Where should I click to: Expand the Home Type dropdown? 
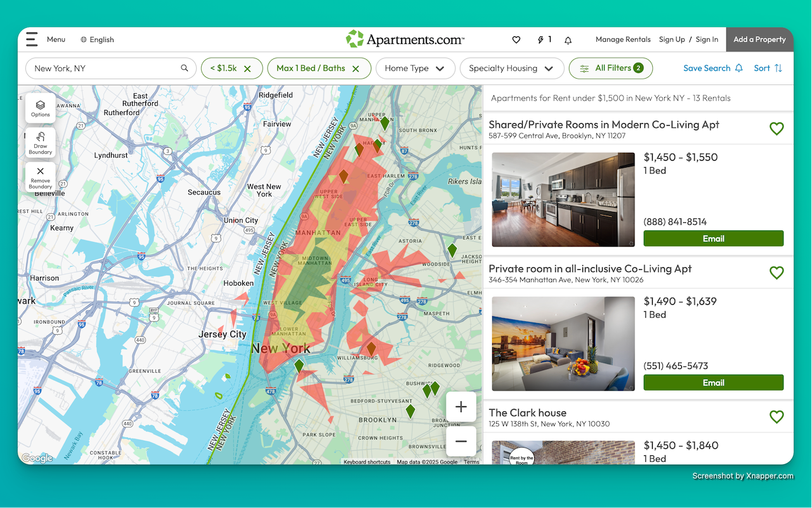pyautogui.click(x=416, y=69)
